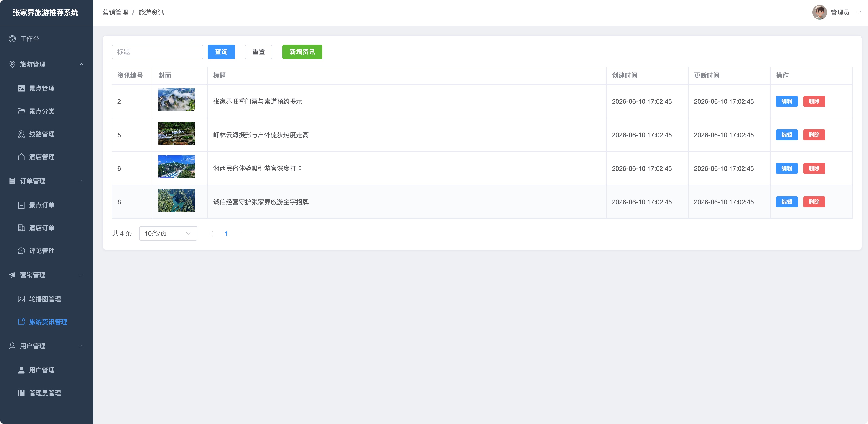The width and height of the screenshot is (868, 424).
Task: Open 轮播图管理 menu item
Action: (46, 299)
